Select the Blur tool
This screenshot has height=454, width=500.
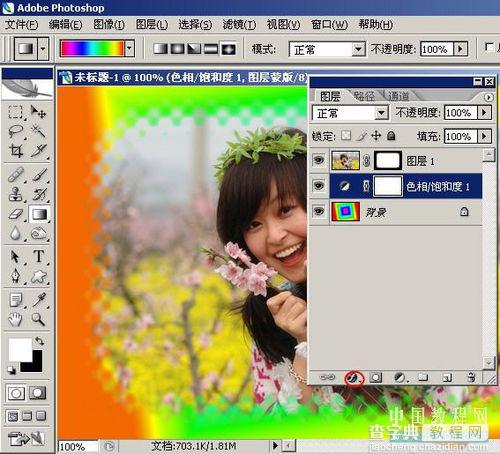pos(16,233)
